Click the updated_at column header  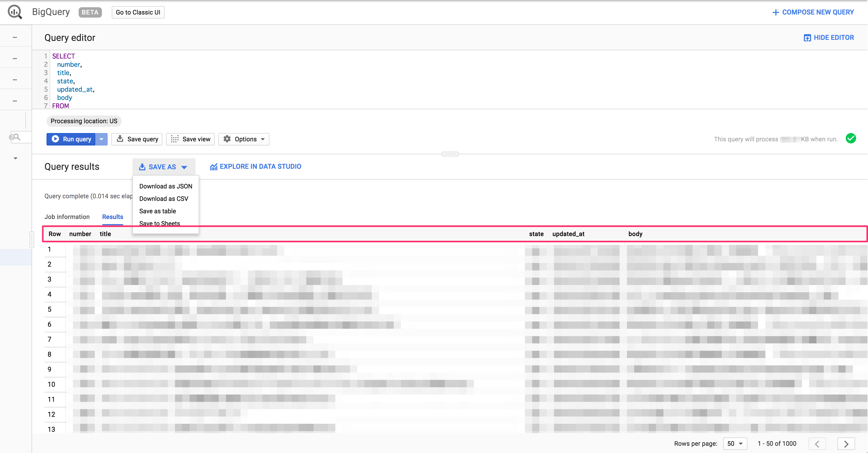pyautogui.click(x=568, y=234)
